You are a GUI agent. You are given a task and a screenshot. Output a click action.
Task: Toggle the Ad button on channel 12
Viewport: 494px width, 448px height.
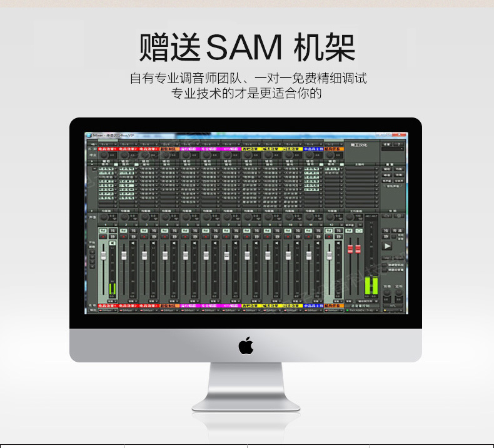coord(329,231)
